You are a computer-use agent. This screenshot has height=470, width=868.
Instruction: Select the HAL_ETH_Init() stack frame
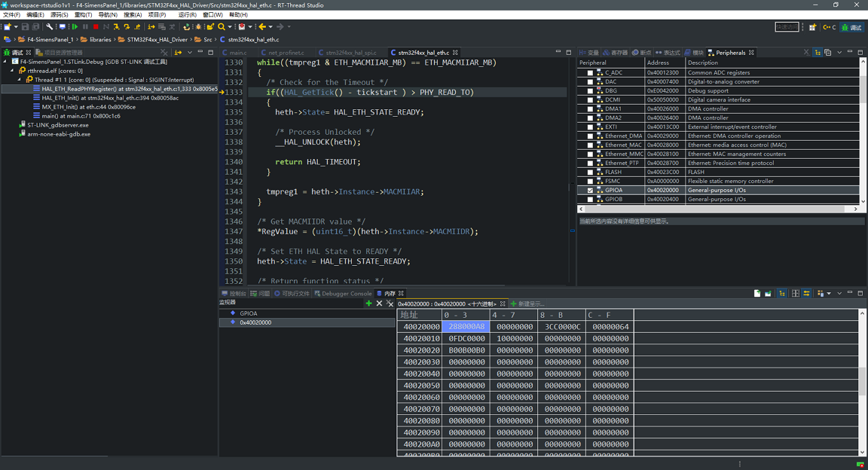110,98
